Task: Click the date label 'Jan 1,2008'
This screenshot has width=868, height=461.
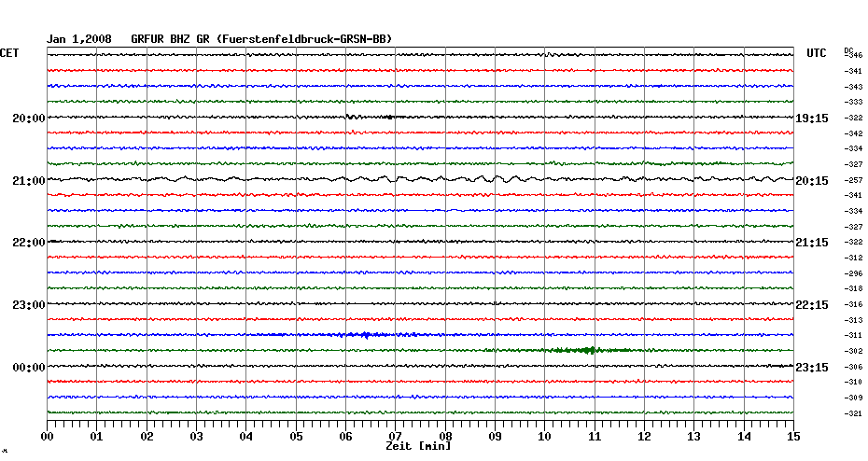Action: coord(78,39)
